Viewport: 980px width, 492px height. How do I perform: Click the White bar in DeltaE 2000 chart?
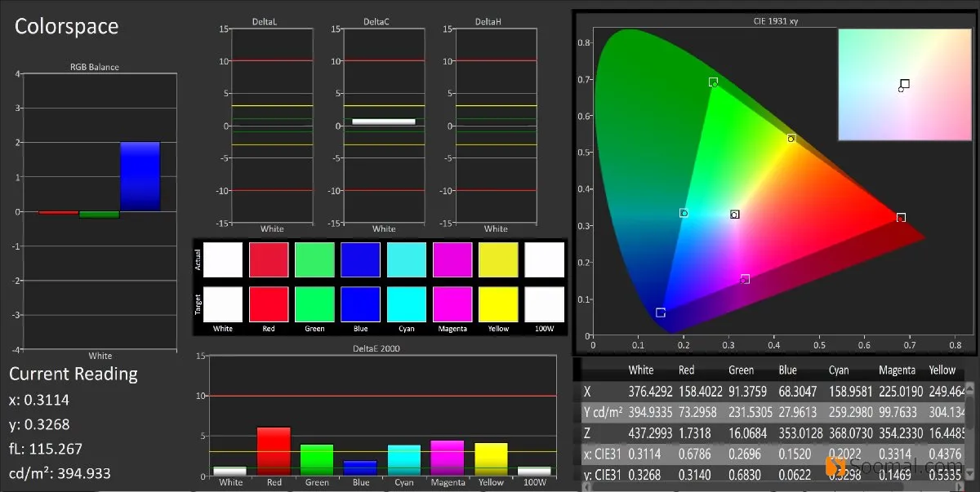[x=230, y=471]
